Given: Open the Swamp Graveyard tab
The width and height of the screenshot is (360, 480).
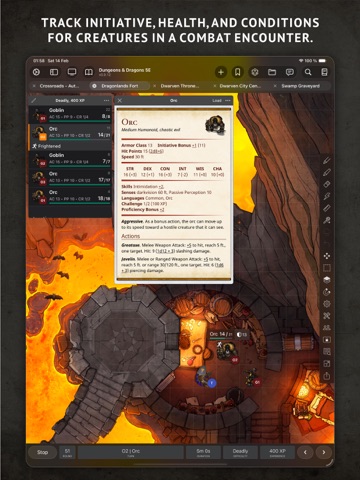Looking at the screenshot, I should (x=300, y=86).
